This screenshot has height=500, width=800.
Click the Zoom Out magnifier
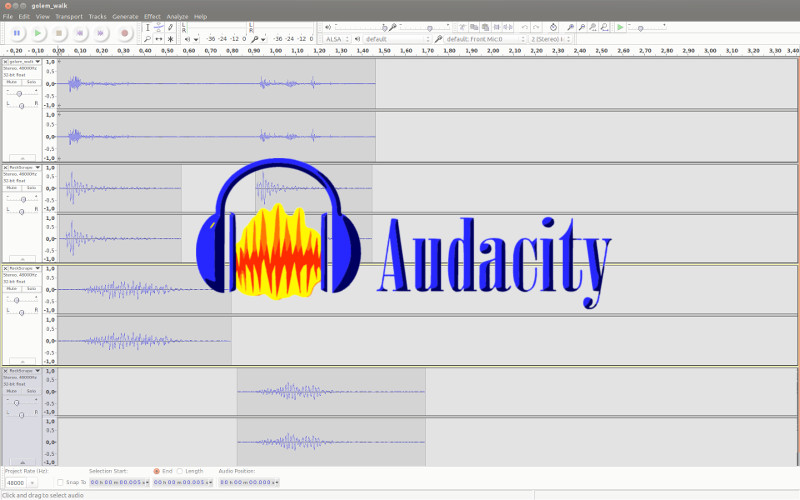click(x=581, y=27)
